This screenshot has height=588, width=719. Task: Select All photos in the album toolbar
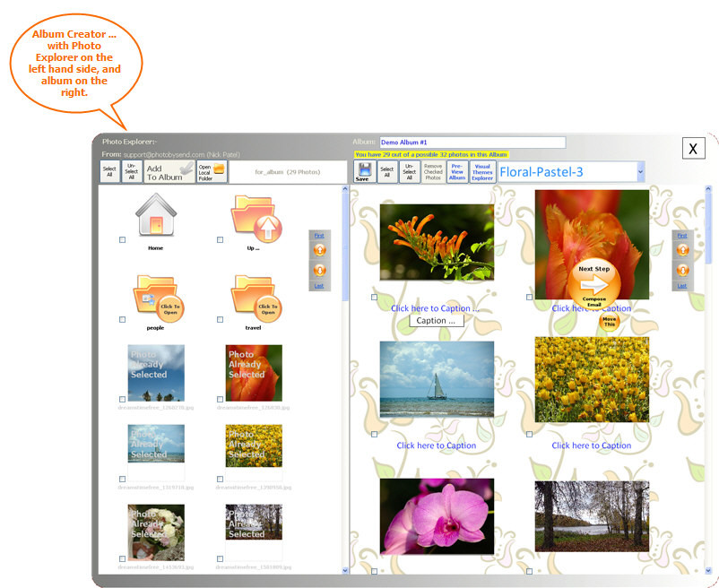pyautogui.click(x=387, y=172)
